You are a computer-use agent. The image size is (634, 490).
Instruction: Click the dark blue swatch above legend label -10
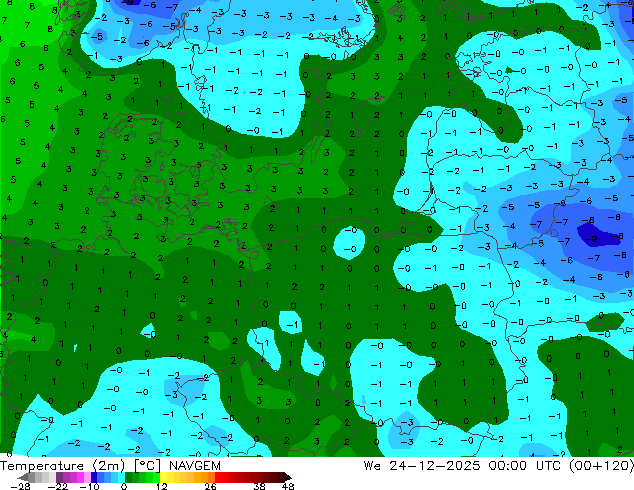(x=94, y=477)
